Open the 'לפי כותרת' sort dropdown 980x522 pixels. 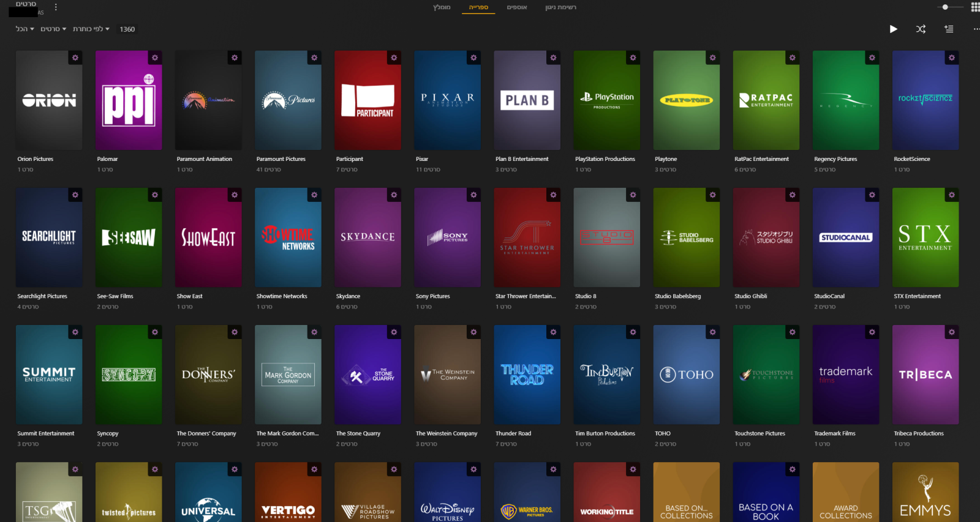[x=91, y=29]
